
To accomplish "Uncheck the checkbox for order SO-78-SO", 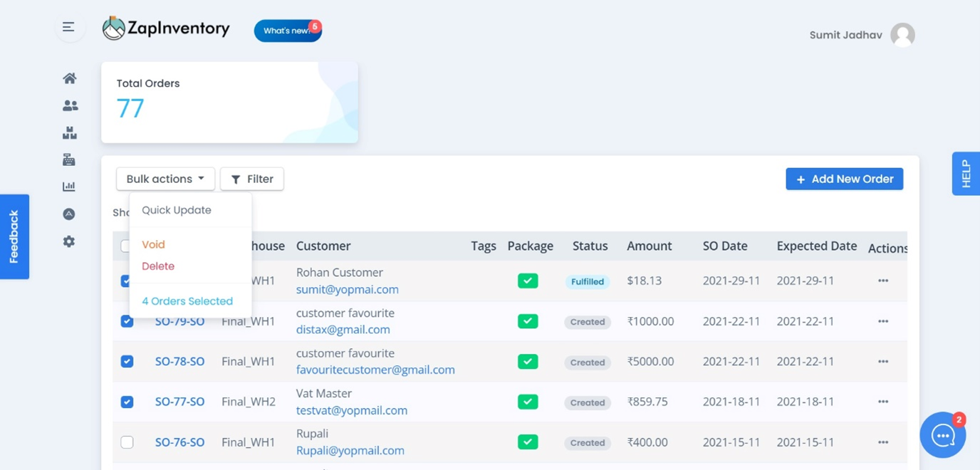I will (x=127, y=361).
